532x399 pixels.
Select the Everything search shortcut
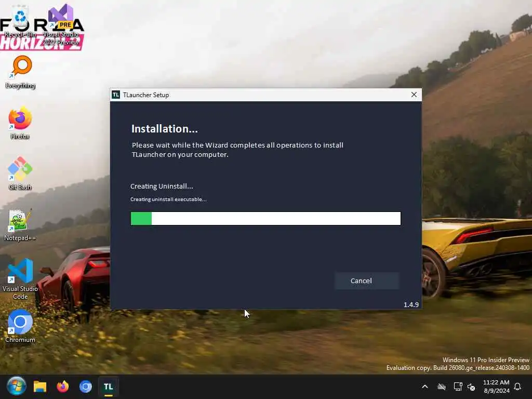(x=20, y=72)
